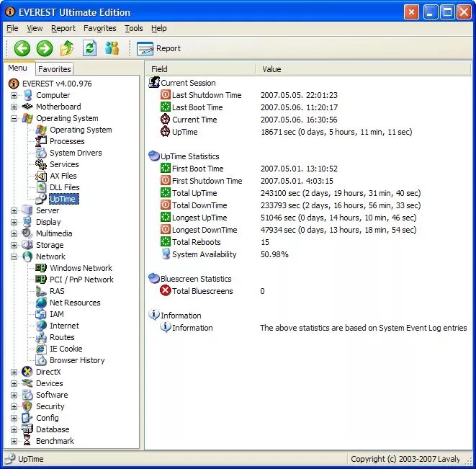This screenshot has width=476, height=469.
Task: Expand the Motherboard tree node
Action: point(14,107)
